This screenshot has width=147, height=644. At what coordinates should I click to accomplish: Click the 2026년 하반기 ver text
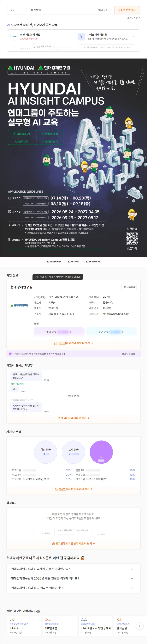29,39
